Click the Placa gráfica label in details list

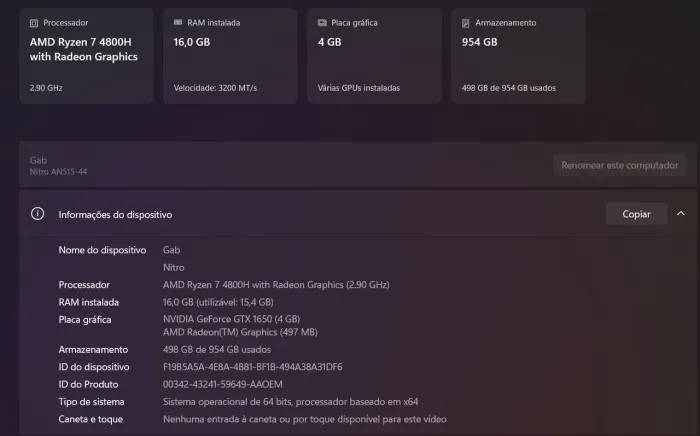(85, 320)
